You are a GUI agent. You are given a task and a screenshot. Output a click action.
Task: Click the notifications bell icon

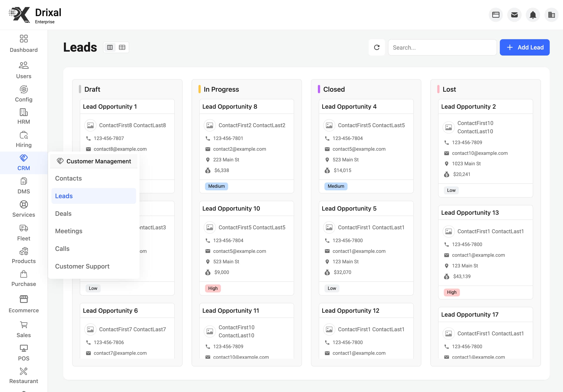coord(532,15)
